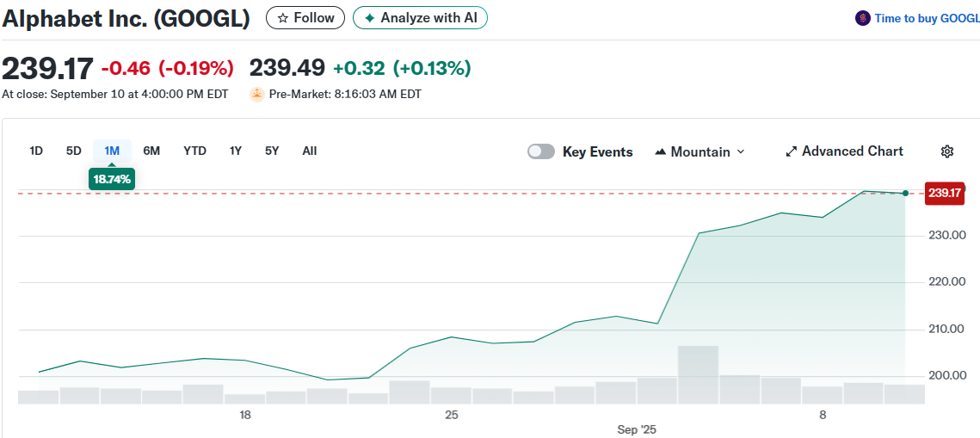Click the green endpoint dot on price line
980x438 pixels.
pyautogui.click(x=906, y=193)
